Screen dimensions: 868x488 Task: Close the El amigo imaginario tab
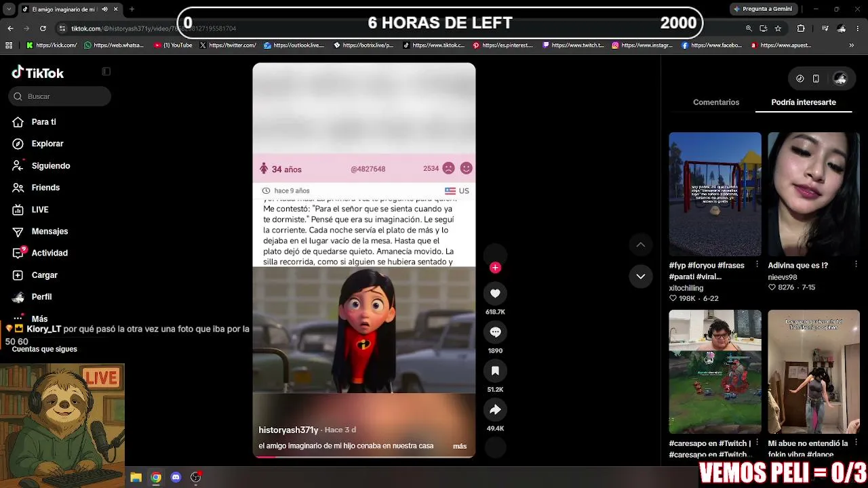coord(116,9)
